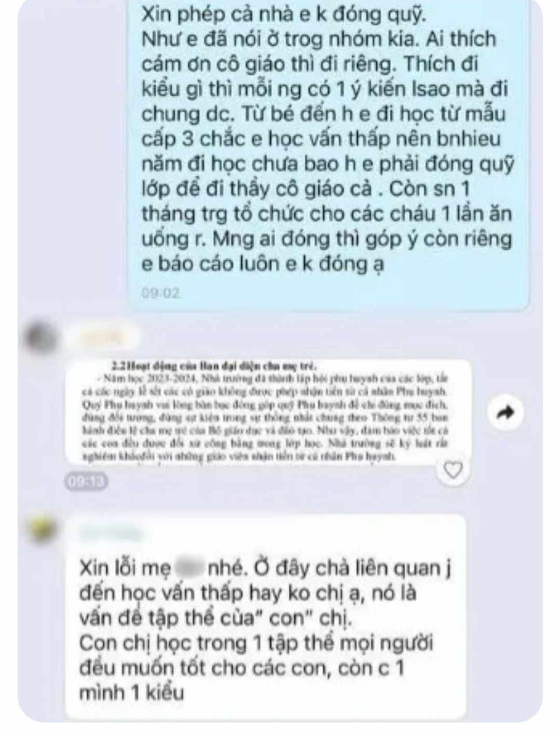Select the white message starting 'Xin lỗi mẹ'
Viewport: 560px width, 730px height.
(265, 617)
